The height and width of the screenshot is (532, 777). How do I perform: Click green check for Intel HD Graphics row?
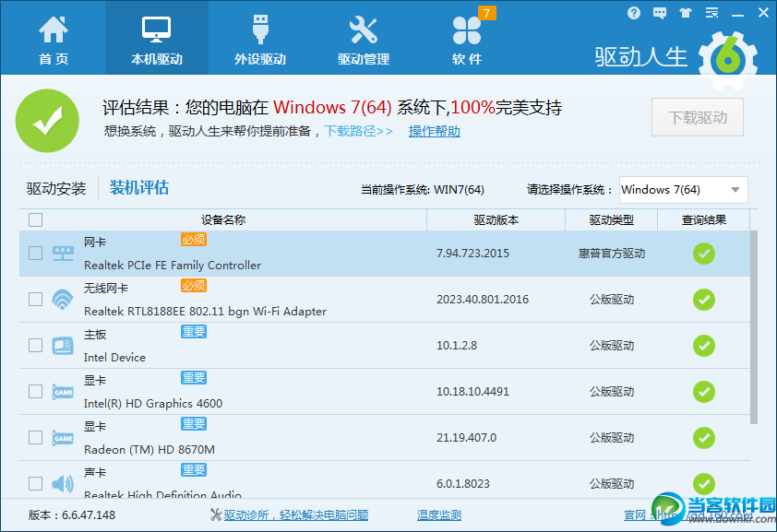coord(704,392)
